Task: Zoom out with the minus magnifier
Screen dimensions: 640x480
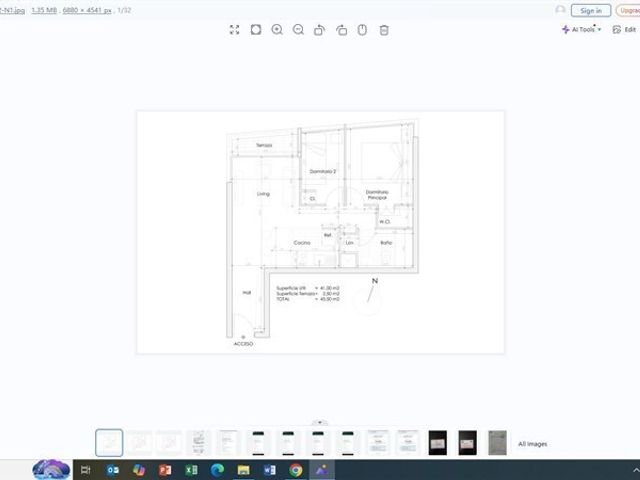Action: [298, 30]
